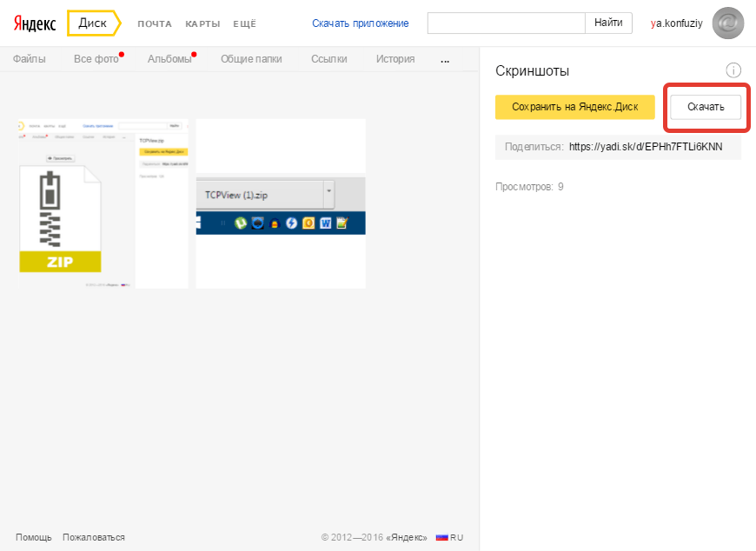
Task: Switch to the Альбомы tab
Action: [x=169, y=59]
